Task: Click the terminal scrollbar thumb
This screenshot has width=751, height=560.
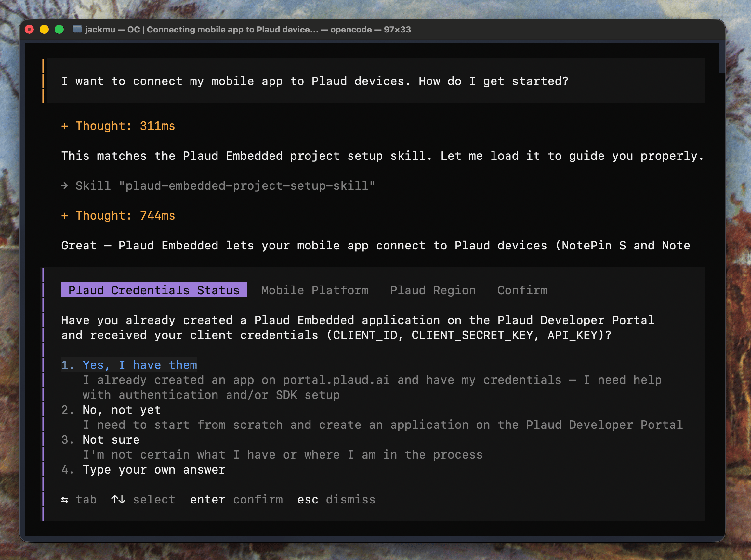Action: pyautogui.click(x=722, y=57)
